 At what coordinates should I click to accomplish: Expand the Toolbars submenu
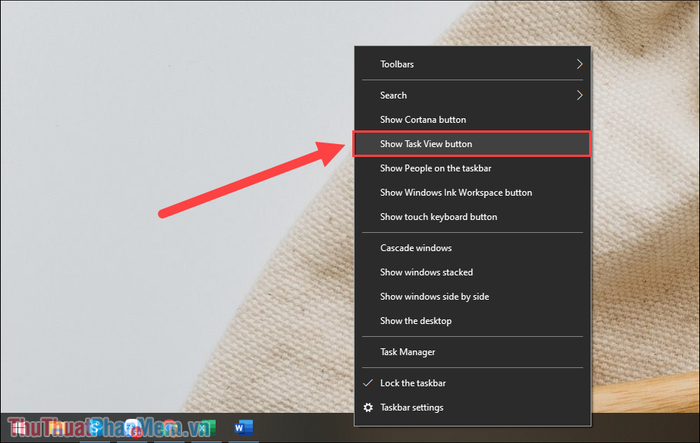(x=473, y=64)
